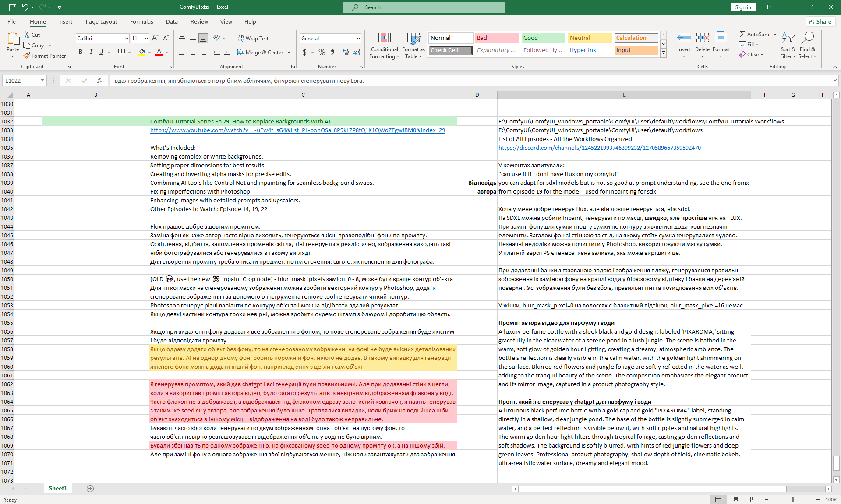Open the number format dropdown showing General

(358, 39)
